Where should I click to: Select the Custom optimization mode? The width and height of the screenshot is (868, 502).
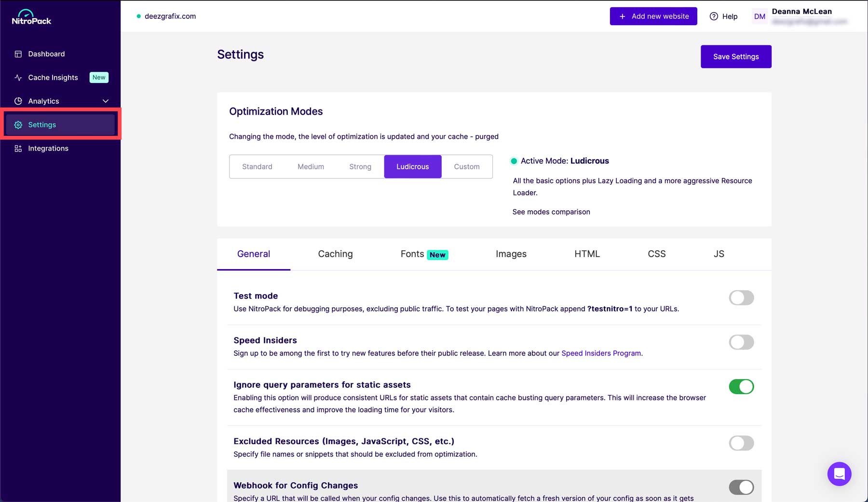[x=466, y=166]
